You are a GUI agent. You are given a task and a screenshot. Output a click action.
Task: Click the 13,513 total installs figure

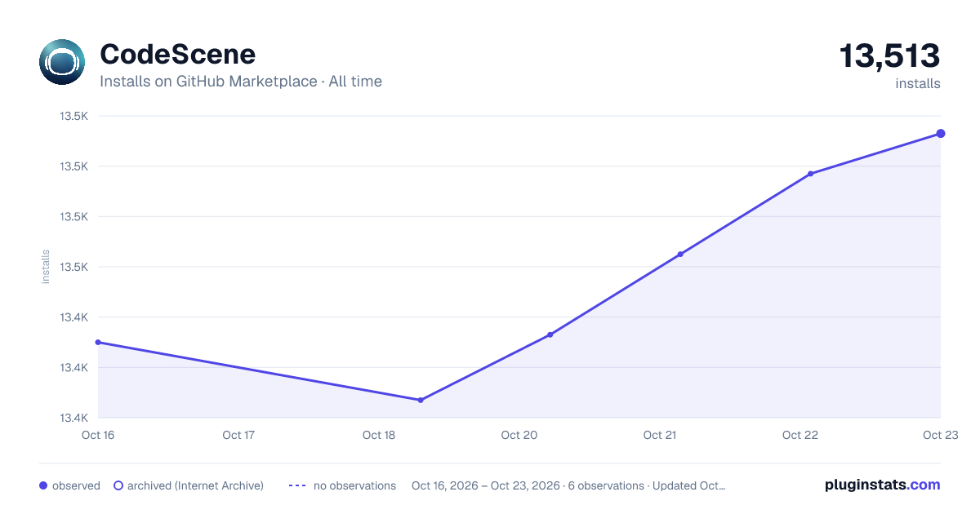890,56
